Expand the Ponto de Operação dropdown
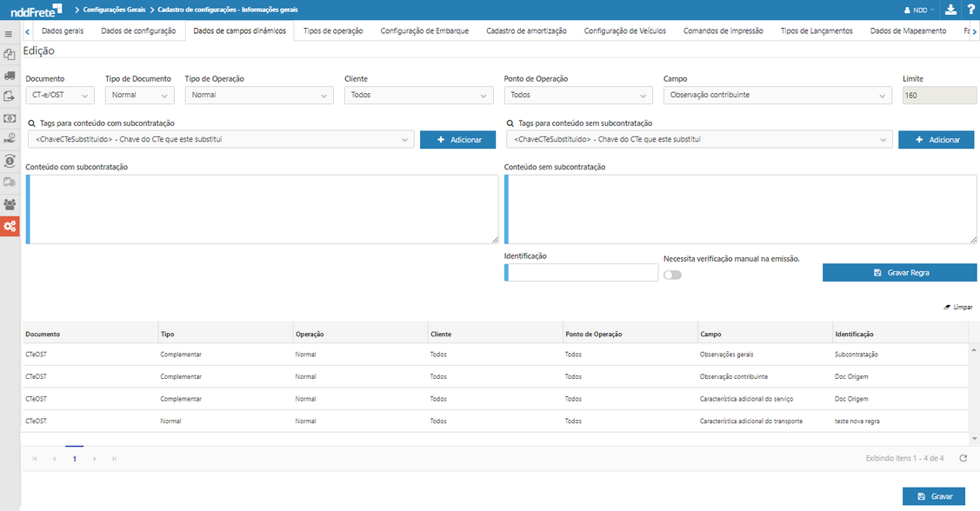 577,95
